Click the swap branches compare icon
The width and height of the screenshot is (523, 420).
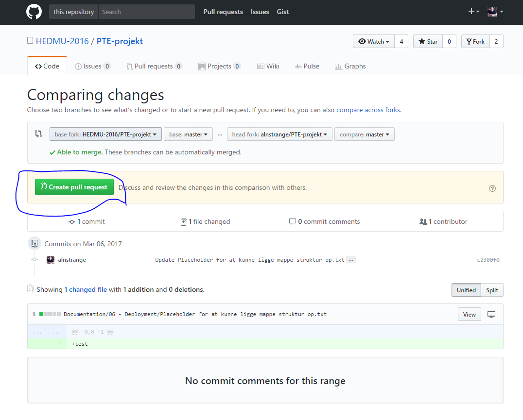pyautogui.click(x=38, y=134)
